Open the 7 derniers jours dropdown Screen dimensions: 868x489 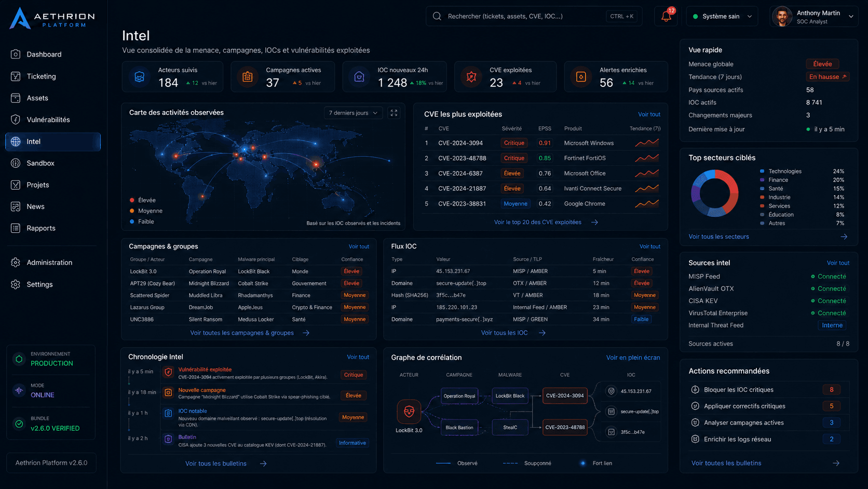click(x=354, y=113)
